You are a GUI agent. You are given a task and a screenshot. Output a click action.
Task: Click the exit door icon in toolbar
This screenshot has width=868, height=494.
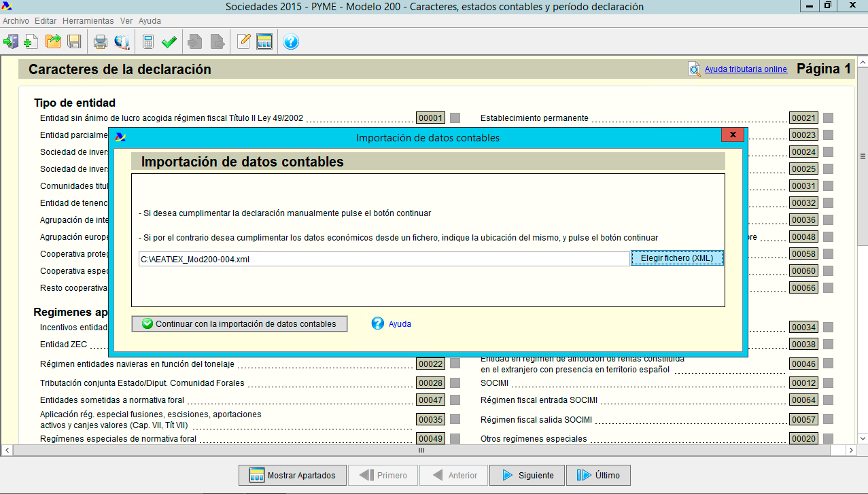[x=11, y=42]
